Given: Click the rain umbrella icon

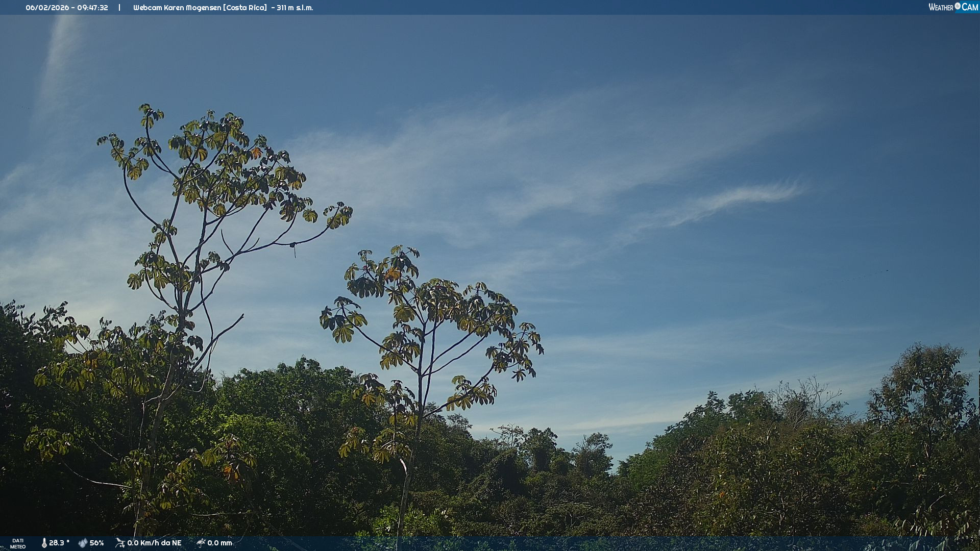Looking at the screenshot, I should click(201, 543).
